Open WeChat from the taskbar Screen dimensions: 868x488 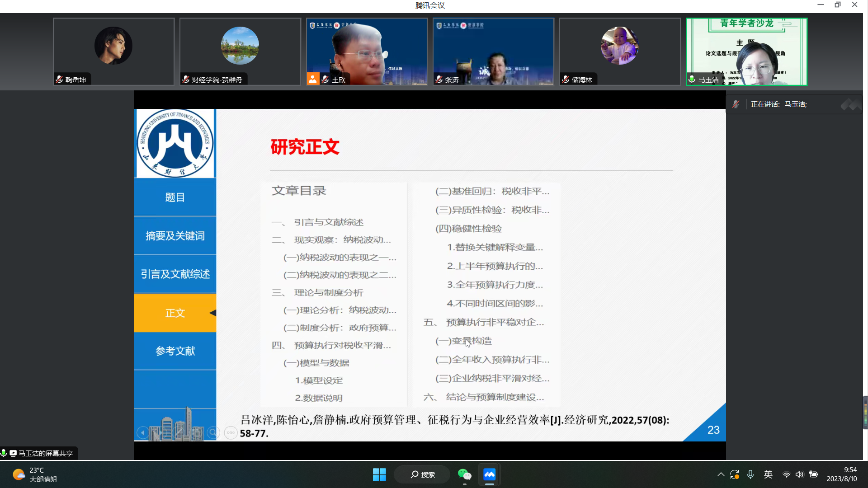[464, 474]
